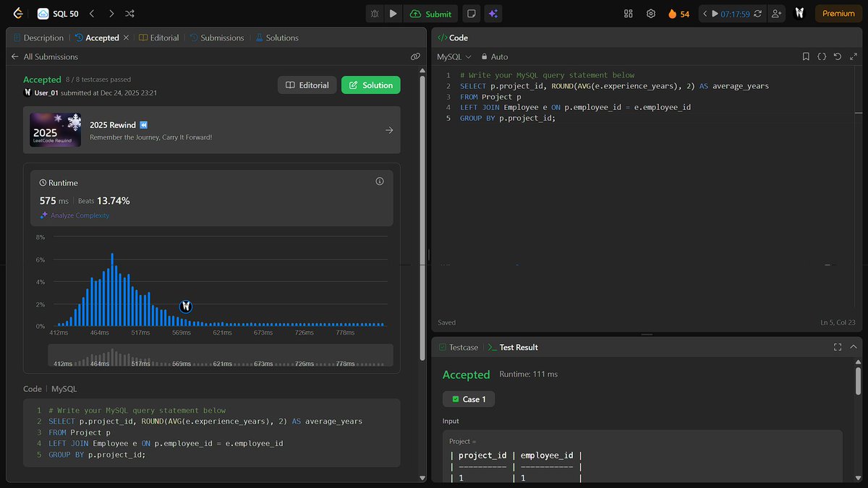
Task: Go to the previous problem arrow
Action: pyautogui.click(x=92, y=14)
